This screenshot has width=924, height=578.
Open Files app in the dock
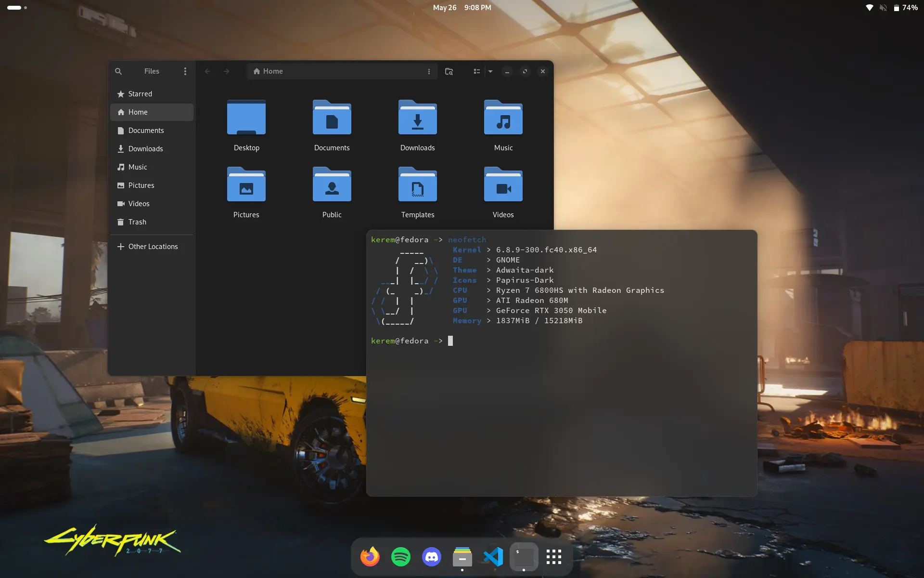tap(462, 557)
